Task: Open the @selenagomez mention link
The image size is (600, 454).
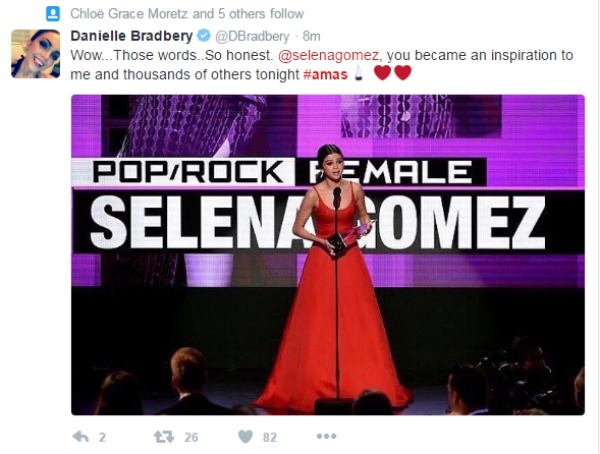Action: coord(328,55)
